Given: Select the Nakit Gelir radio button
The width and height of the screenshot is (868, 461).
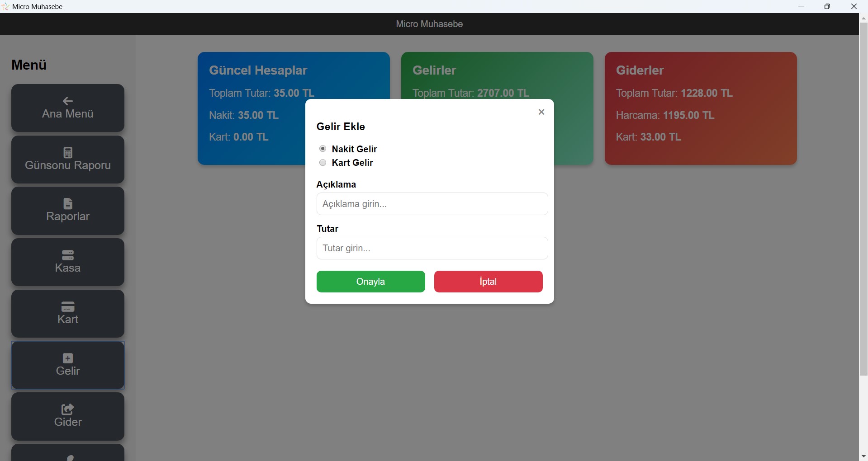Looking at the screenshot, I should click(323, 149).
